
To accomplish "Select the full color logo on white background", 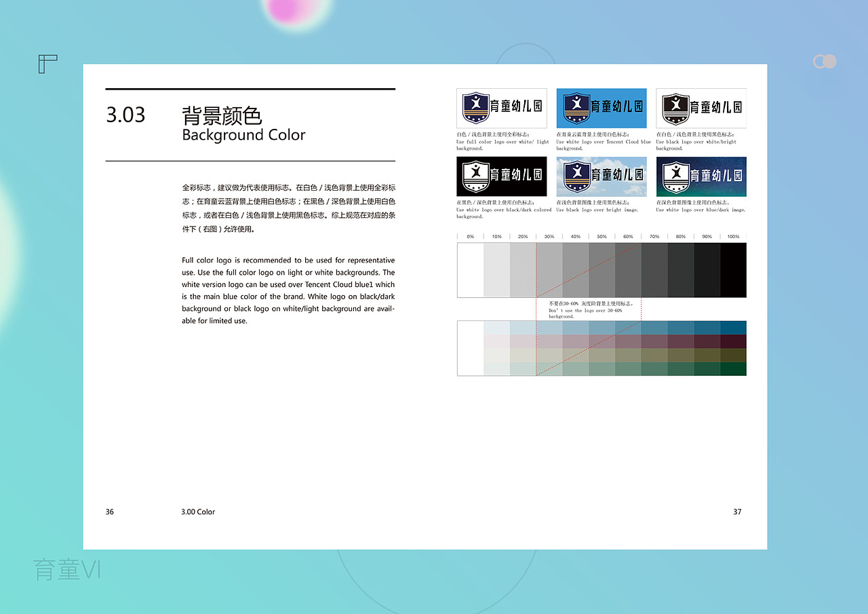I will tap(502, 108).
